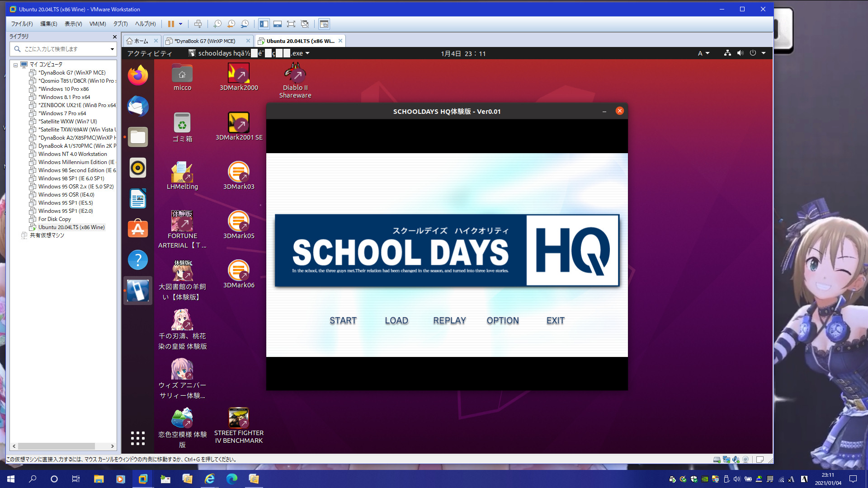Open the schooldays app menu in top bar
This screenshot has height=488, width=868.
(x=250, y=53)
